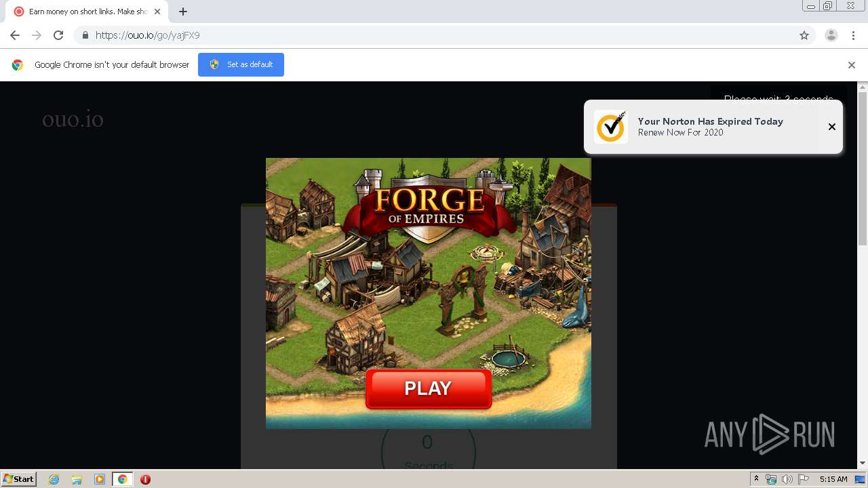Screen dimensions: 868x488
Task: Click the '0 Seconds' countdown circle
Action: tap(428, 447)
